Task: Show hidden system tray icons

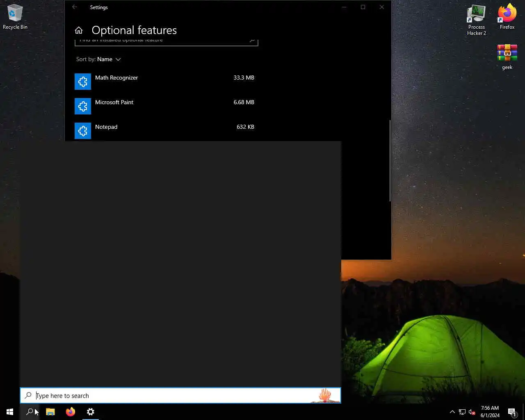Action: point(452,412)
